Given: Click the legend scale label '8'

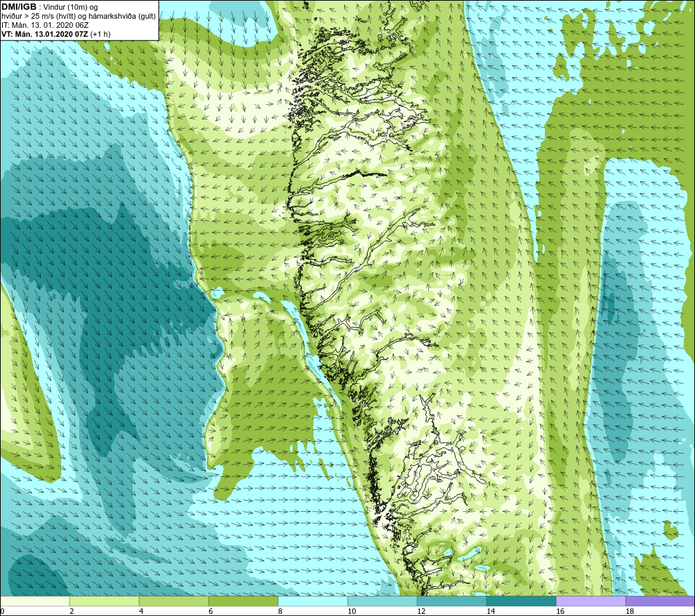Looking at the screenshot, I should (x=280, y=612).
